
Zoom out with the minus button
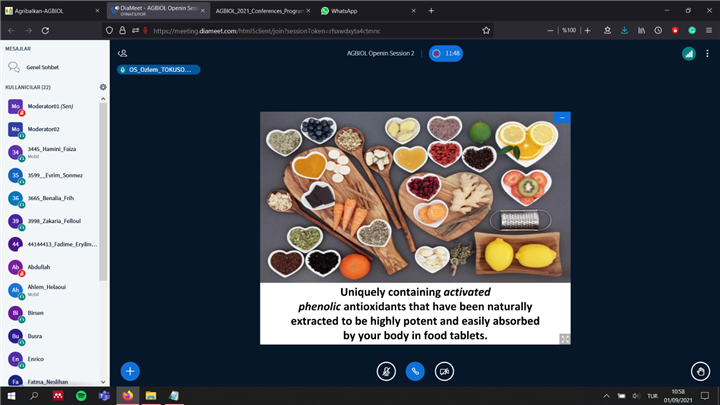click(x=550, y=31)
